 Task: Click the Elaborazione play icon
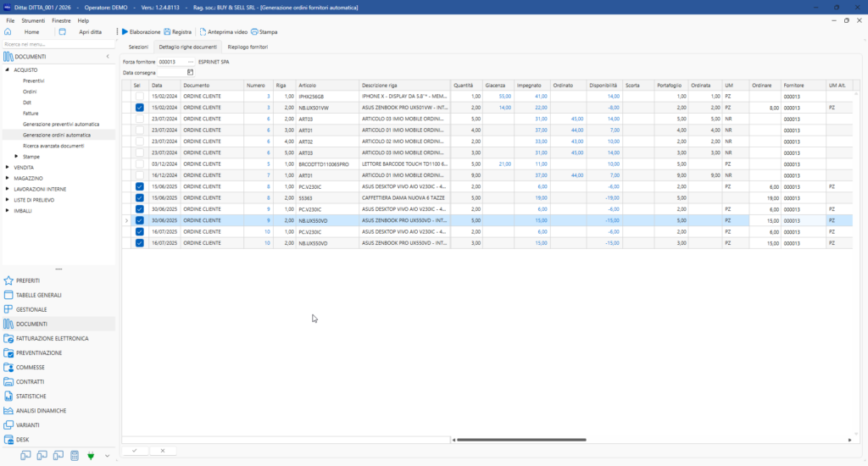(x=125, y=32)
